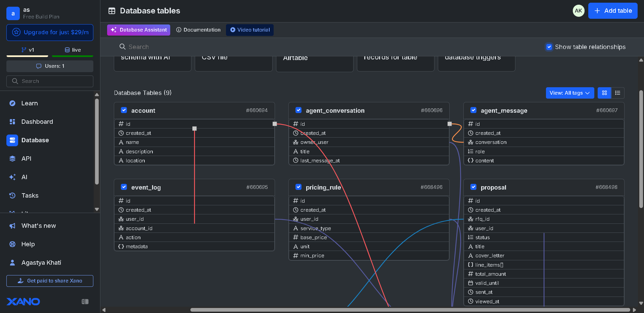The image size is (644, 313).
Task: Select the v1 branch tab
Action: pos(28,50)
